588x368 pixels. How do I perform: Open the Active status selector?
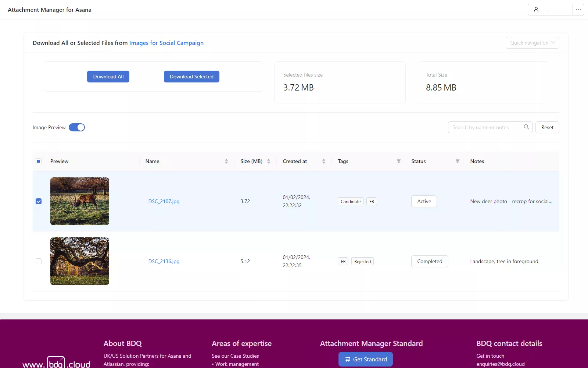(x=424, y=201)
